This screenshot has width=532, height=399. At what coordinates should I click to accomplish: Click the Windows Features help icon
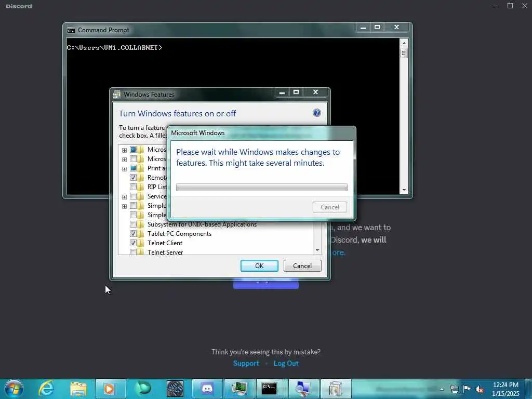point(316,113)
